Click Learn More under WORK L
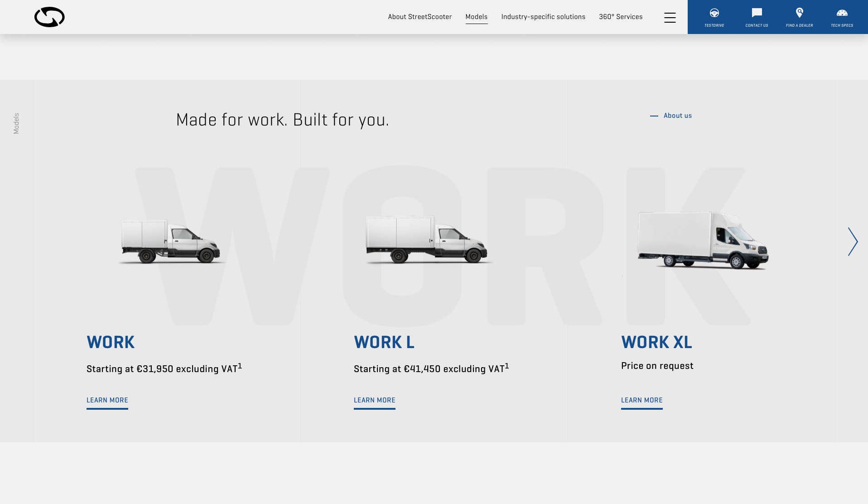The image size is (868, 504). (x=375, y=402)
